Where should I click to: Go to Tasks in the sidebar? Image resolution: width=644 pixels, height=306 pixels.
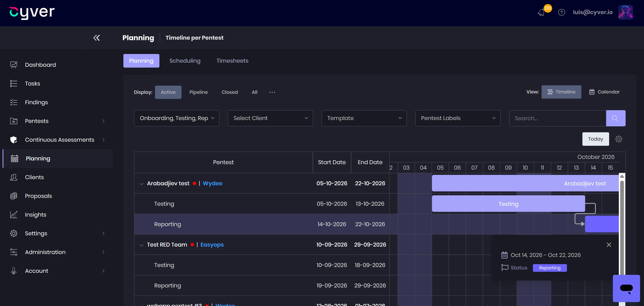click(x=32, y=83)
